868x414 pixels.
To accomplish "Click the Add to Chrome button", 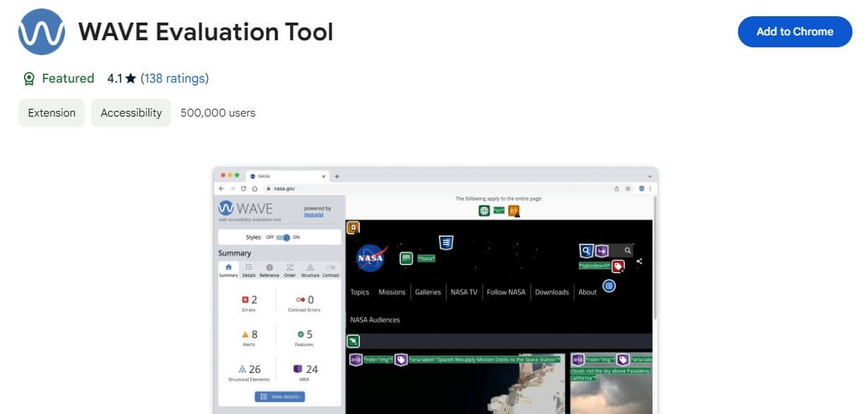I will pyautogui.click(x=794, y=32).
